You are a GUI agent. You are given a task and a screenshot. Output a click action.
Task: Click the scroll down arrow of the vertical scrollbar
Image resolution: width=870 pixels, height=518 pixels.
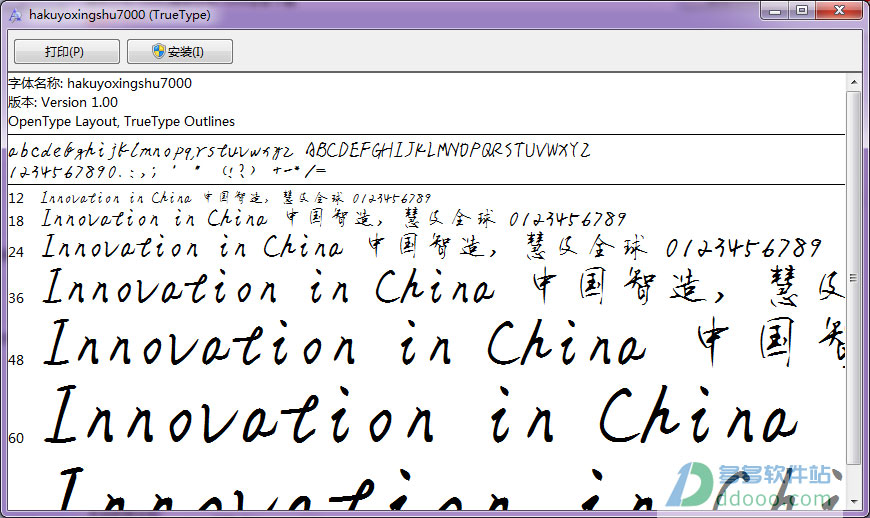(x=853, y=501)
